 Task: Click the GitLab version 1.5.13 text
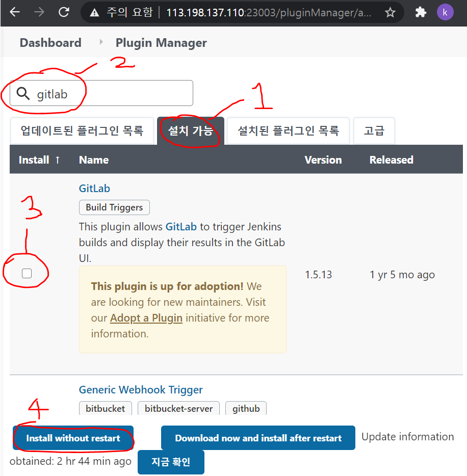pyautogui.click(x=318, y=274)
